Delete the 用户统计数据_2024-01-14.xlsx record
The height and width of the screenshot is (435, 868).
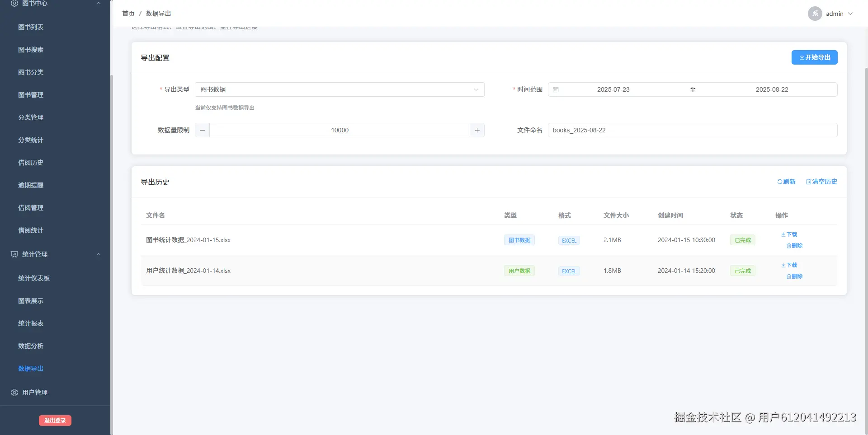point(794,276)
